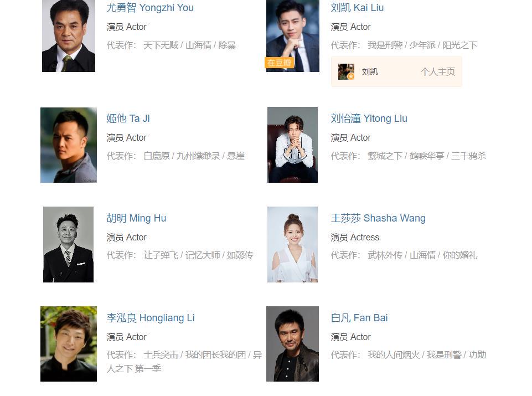Image resolution: width=532 pixels, height=396 pixels.
Task: Click Ming Hu's black-and-white portrait
Action: [x=68, y=244]
